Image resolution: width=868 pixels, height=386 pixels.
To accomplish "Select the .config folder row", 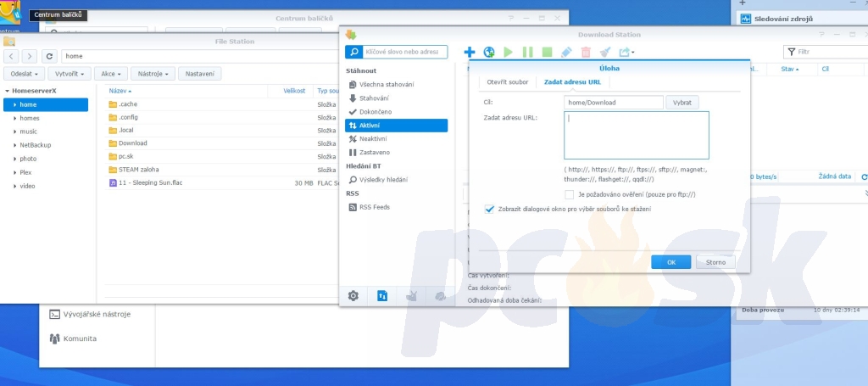I will [x=221, y=117].
